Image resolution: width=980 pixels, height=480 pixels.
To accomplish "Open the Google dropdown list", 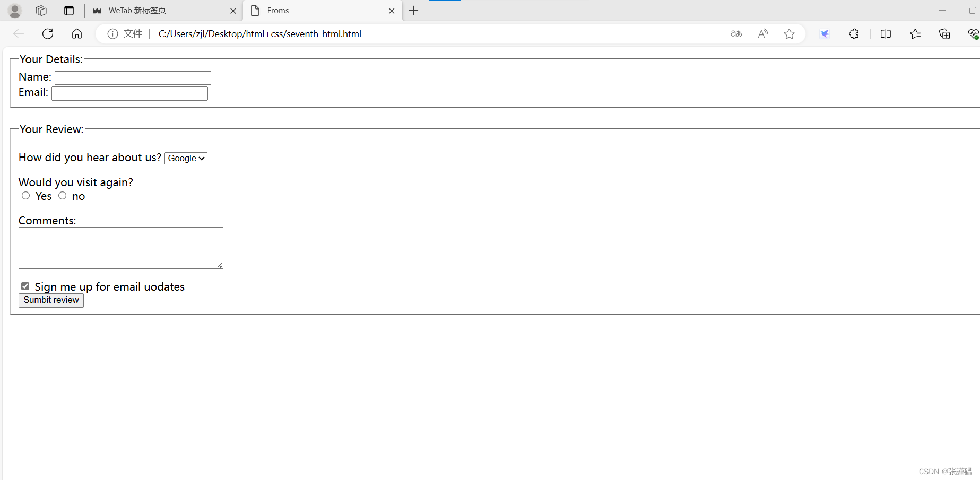I will tap(186, 158).
